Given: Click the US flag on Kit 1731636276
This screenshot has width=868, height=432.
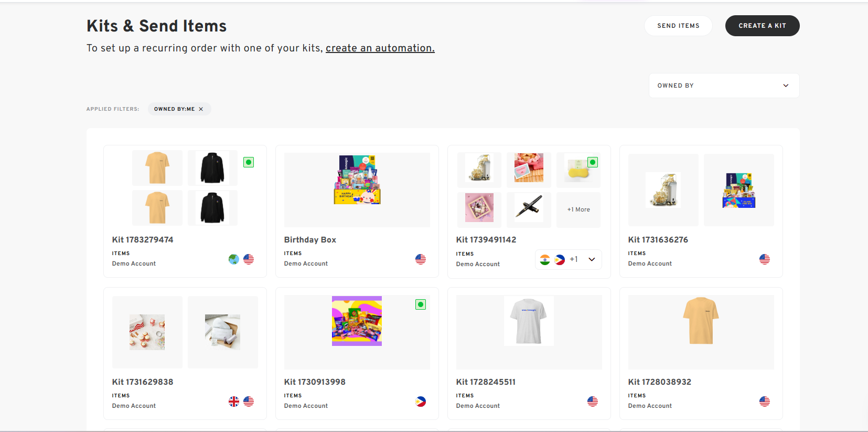Looking at the screenshot, I should [765, 259].
